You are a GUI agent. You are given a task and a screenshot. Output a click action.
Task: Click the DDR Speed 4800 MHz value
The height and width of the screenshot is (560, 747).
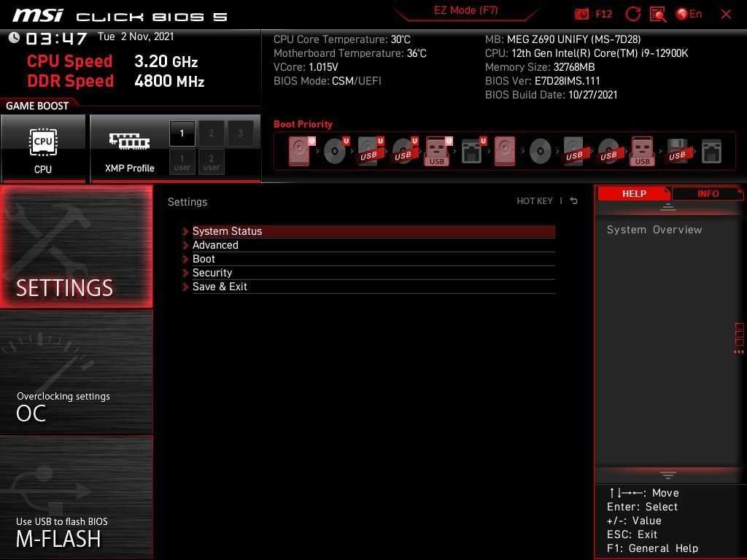coord(169,81)
